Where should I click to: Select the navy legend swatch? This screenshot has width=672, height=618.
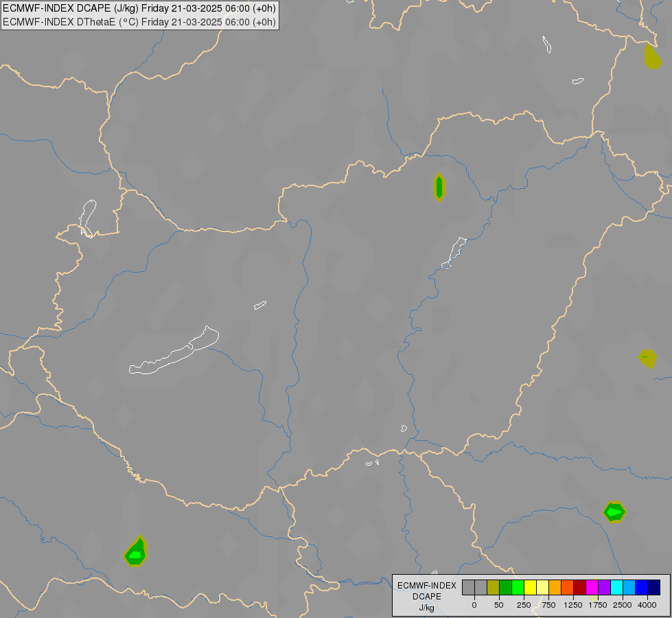(654, 588)
